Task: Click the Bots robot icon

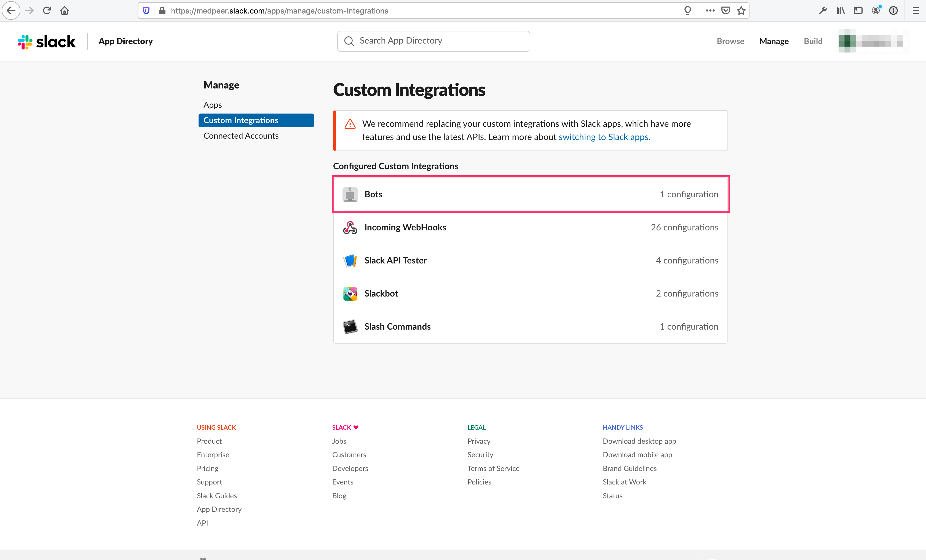Action: click(x=350, y=195)
